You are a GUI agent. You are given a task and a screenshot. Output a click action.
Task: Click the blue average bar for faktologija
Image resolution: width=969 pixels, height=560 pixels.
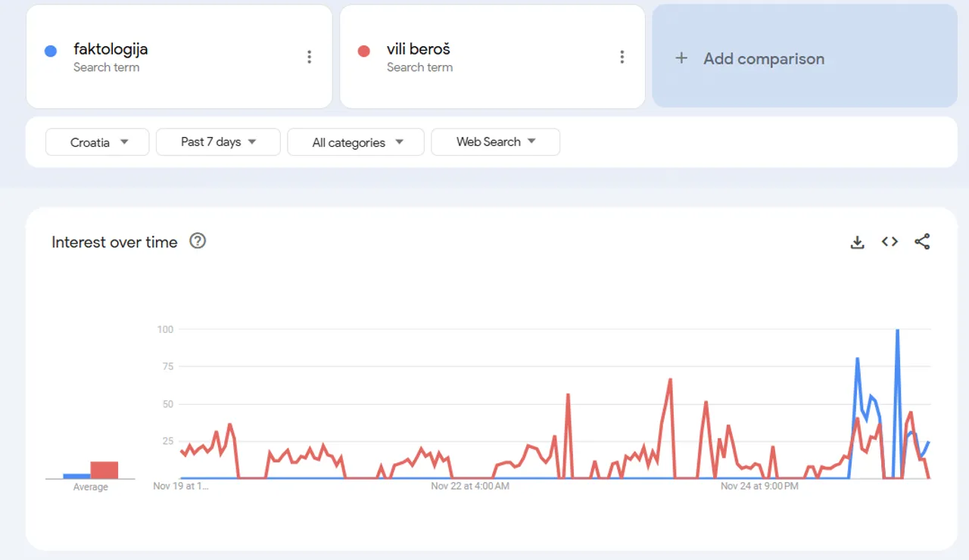pyautogui.click(x=76, y=476)
